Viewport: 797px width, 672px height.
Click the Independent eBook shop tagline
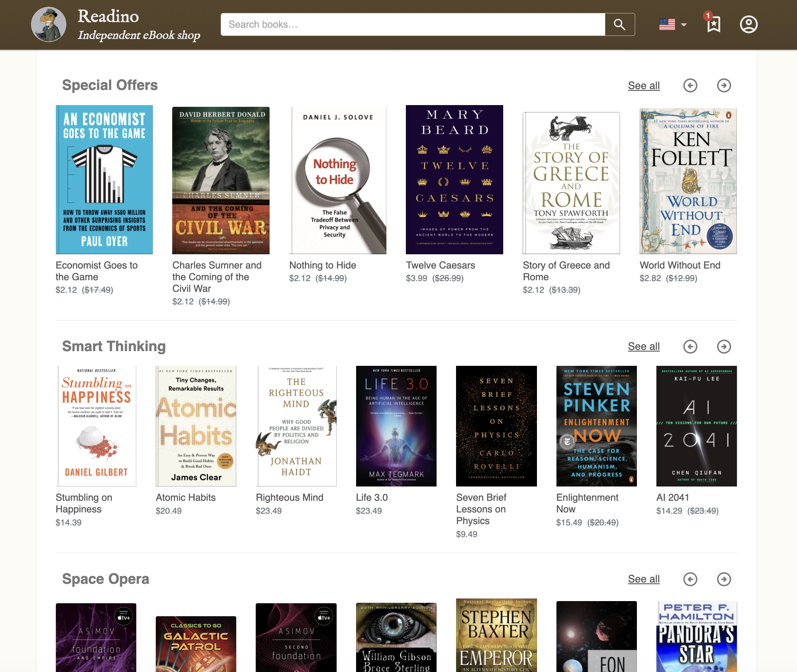[139, 35]
